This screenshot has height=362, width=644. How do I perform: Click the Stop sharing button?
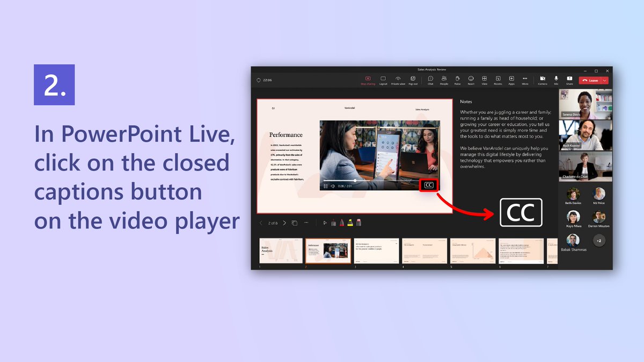[x=368, y=80]
